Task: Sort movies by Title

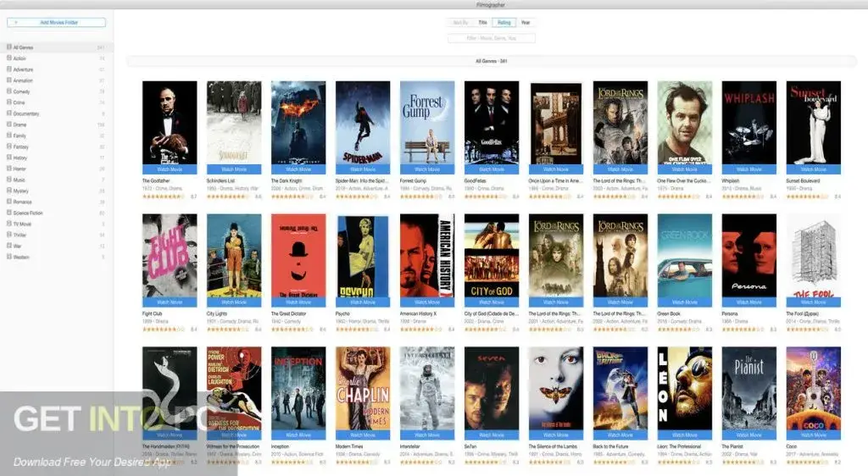Action: [483, 23]
